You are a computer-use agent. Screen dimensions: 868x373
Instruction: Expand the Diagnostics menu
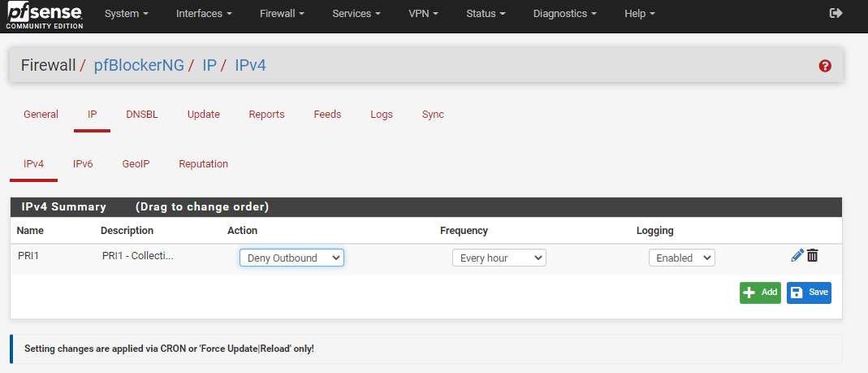pyautogui.click(x=564, y=14)
